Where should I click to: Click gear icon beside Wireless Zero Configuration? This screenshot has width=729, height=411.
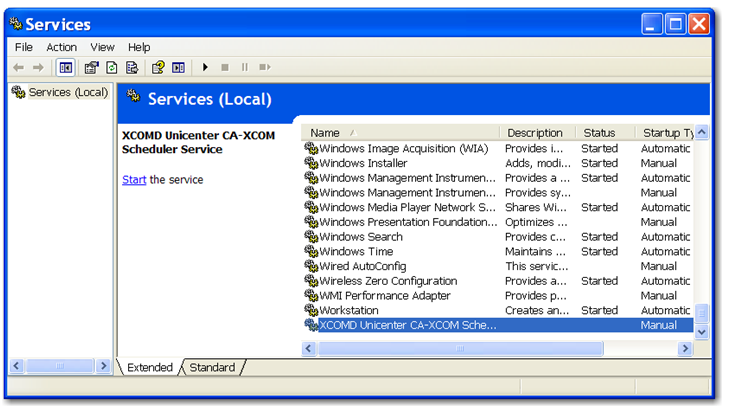(311, 281)
